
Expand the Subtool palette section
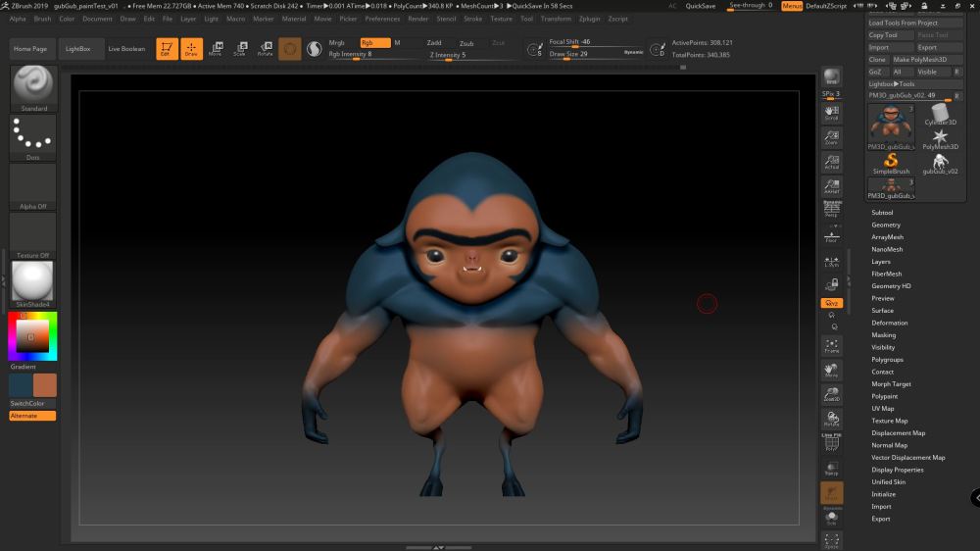pos(882,213)
